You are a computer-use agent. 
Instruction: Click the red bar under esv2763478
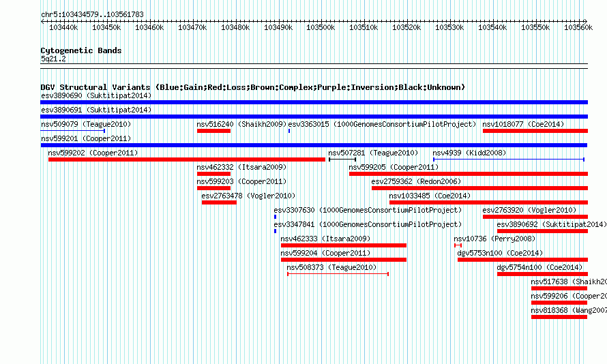click(x=219, y=202)
